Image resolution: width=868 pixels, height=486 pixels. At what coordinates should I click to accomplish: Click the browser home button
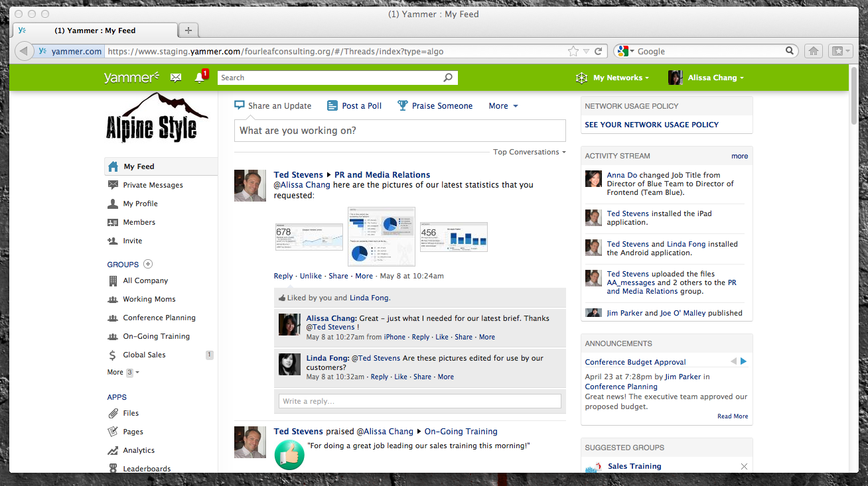click(x=813, y=51)
